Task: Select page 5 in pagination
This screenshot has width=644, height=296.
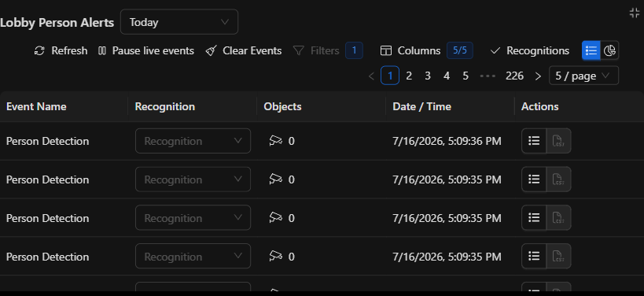Action: (466, 76)
